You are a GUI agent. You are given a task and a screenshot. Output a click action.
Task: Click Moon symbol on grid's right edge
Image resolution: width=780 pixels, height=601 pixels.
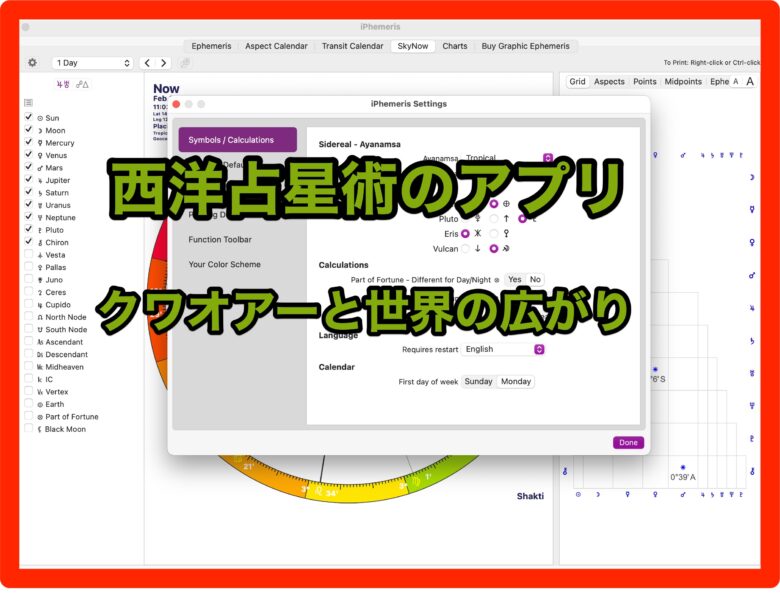pos(752,177)
